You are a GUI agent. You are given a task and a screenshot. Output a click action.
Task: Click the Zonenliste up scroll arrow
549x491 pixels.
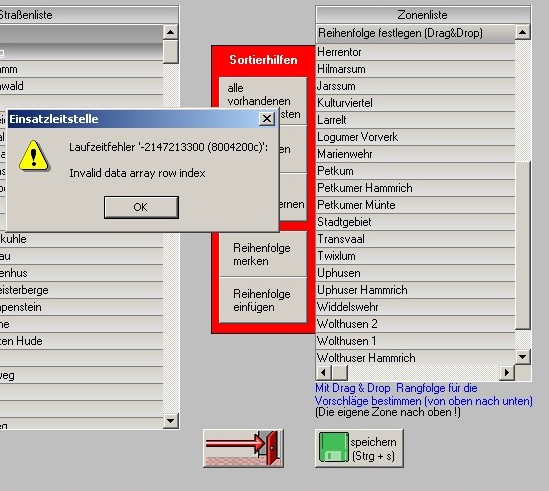[522, 33]
